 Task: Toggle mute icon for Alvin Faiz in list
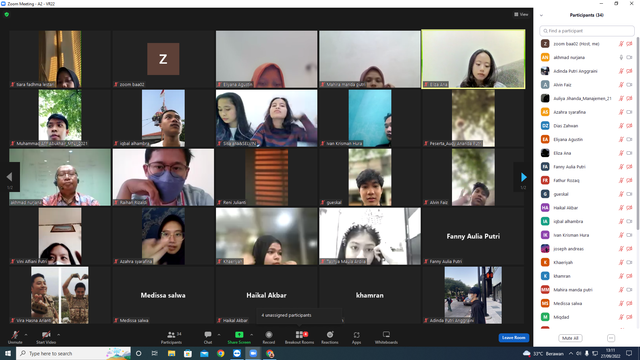(621, 85)
